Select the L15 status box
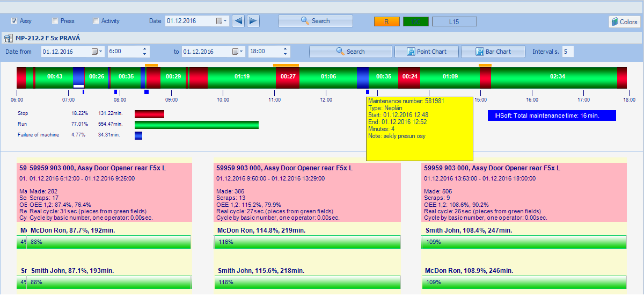 454,21
